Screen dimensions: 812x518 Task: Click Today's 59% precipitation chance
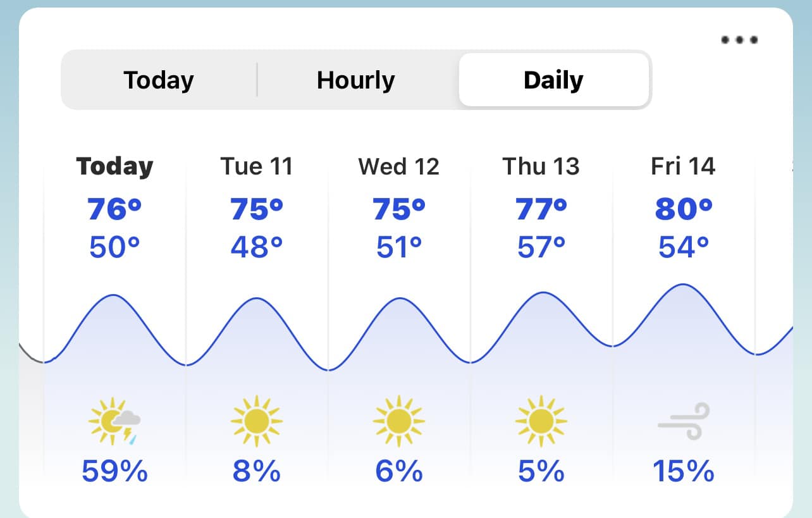(114, 471)
